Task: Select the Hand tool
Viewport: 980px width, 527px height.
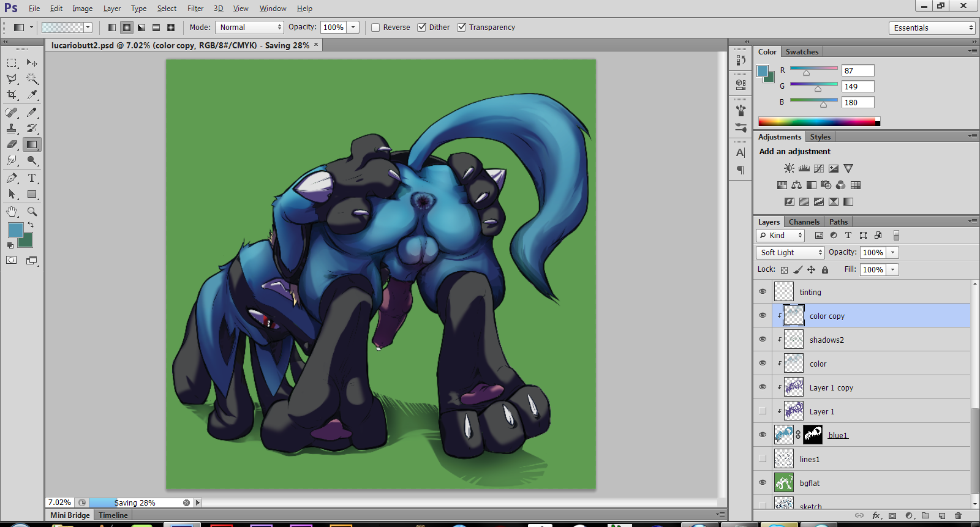Action: (x=12, y=212)
